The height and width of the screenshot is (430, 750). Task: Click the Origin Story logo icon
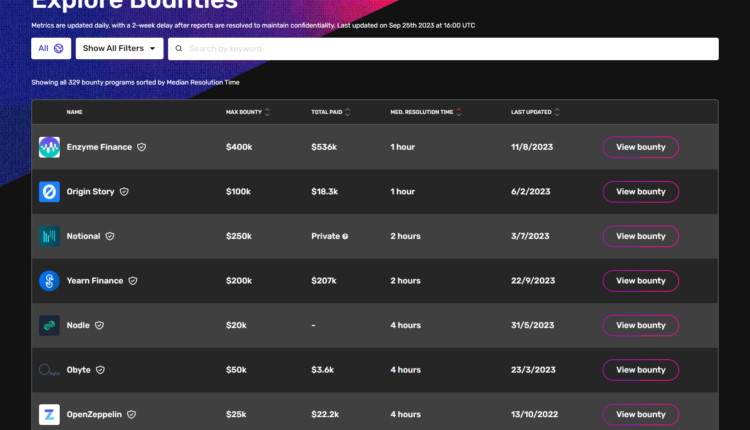(49, 191)
